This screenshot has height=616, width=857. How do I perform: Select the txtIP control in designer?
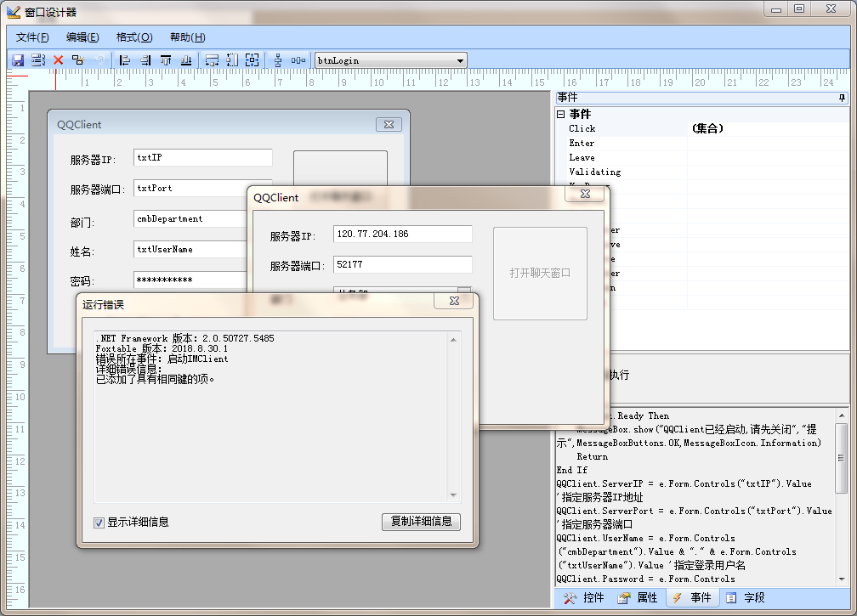202,157
